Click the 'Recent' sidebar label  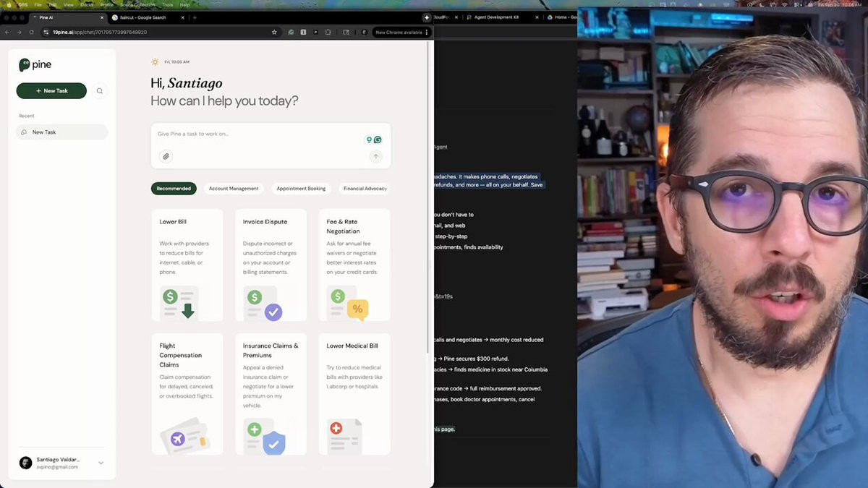click(27, 116)
